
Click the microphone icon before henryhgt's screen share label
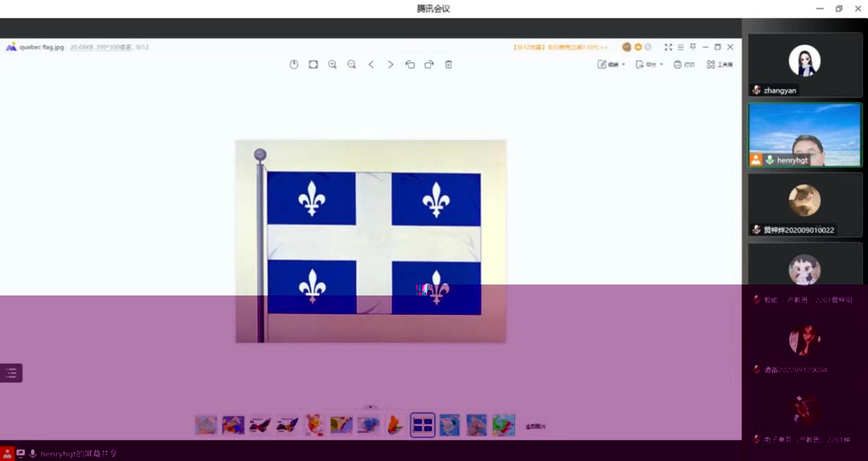(33, 453)
